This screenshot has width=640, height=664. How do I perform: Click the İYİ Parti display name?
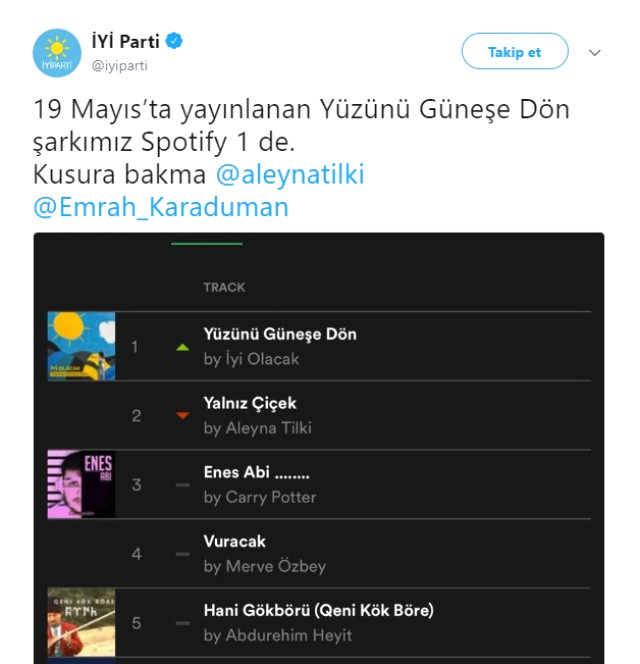point(124,42)
